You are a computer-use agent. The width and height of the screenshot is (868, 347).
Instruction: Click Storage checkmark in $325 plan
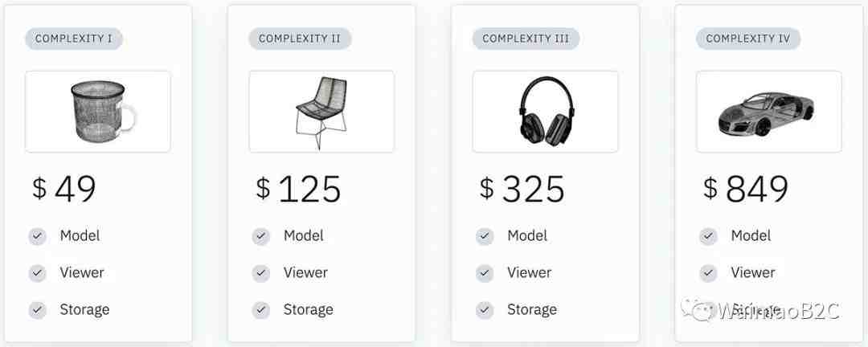point(485,310)
